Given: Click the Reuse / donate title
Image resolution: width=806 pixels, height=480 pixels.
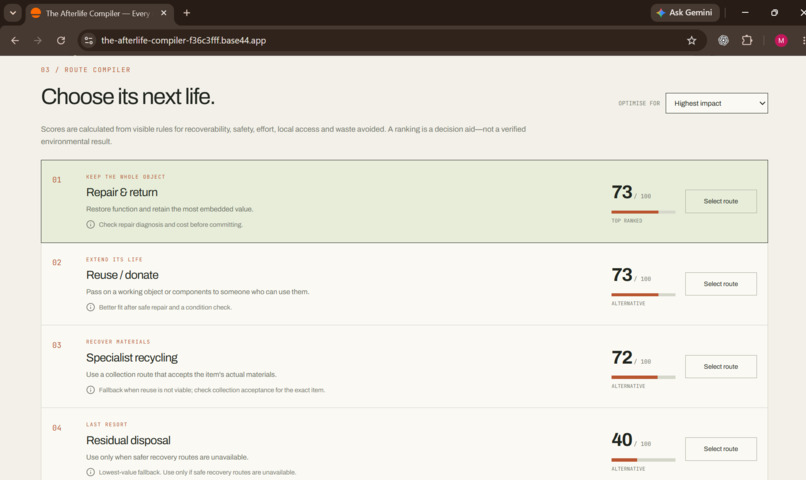Looking at the screenshot, I should coord(122,275).
